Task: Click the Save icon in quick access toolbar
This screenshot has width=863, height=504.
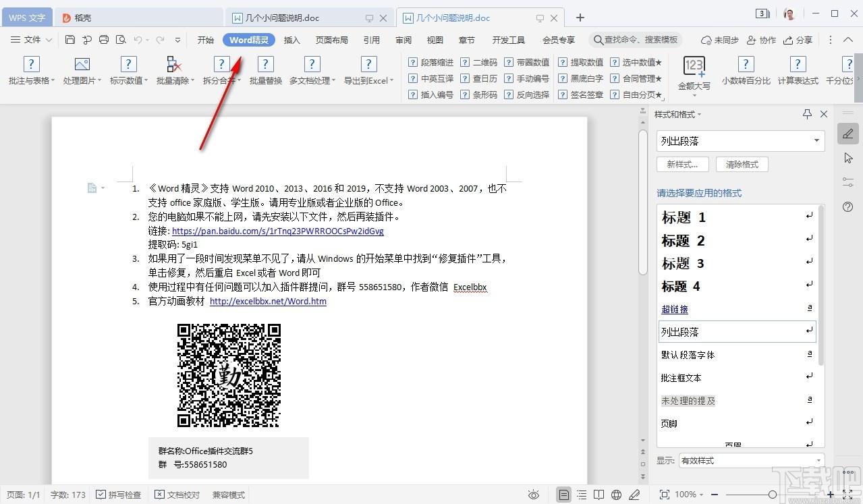Action: (70, 40)
